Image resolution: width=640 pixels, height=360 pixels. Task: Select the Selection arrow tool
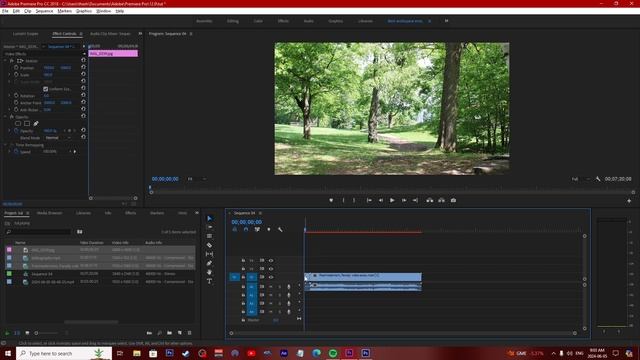[x=209, y=218]
